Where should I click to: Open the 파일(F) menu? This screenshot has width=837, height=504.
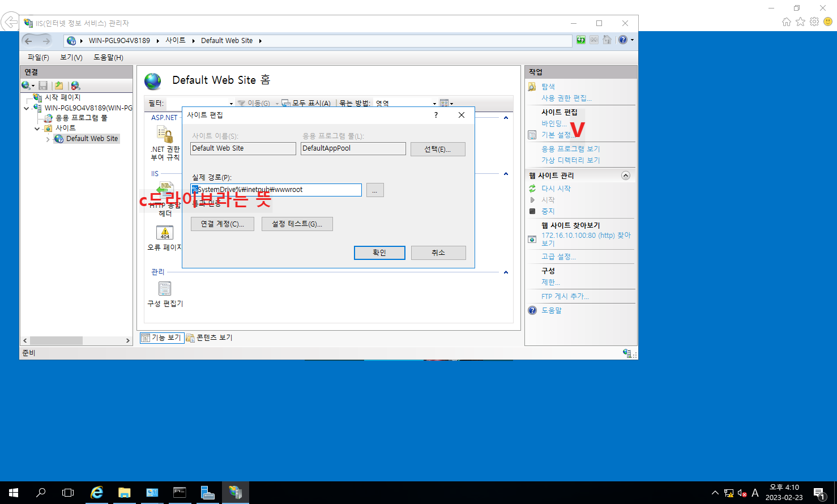pos(38,57)
